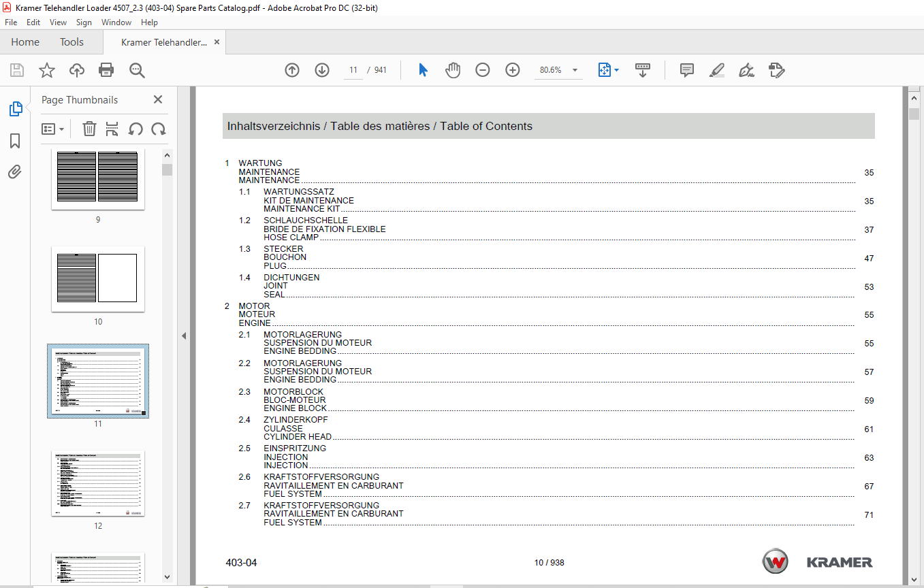Rotate page counterclockwise
924x588 pixels.
[136, 129]
